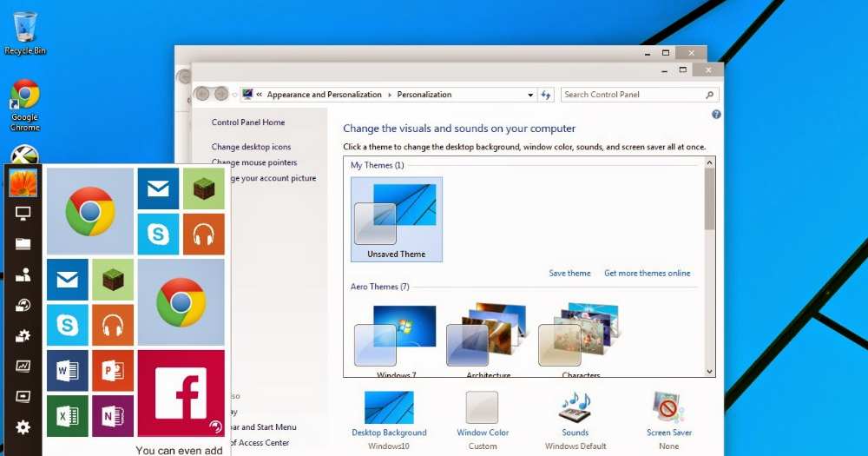The image size is (868, 456).
Task: Click the headphones tile directly above PowerPoint tile
Action: coord(113,325)
